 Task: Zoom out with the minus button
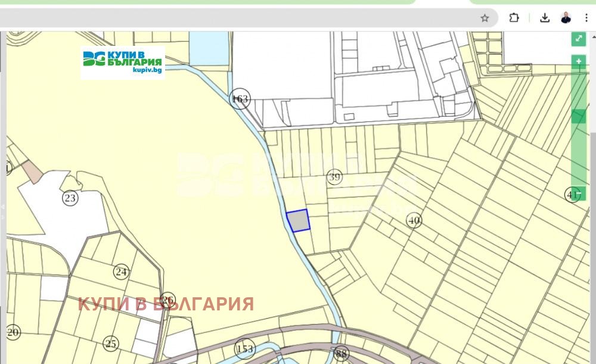578,194
